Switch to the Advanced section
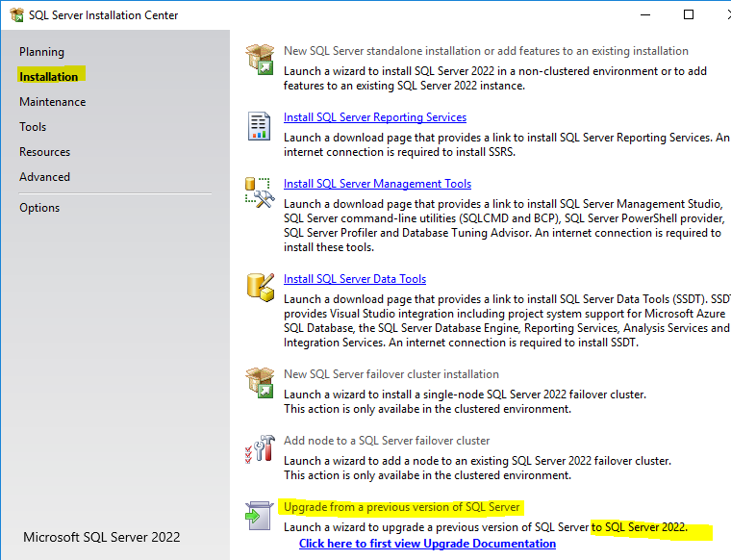This screenshot has height=560, width=731. pos(44,177)
